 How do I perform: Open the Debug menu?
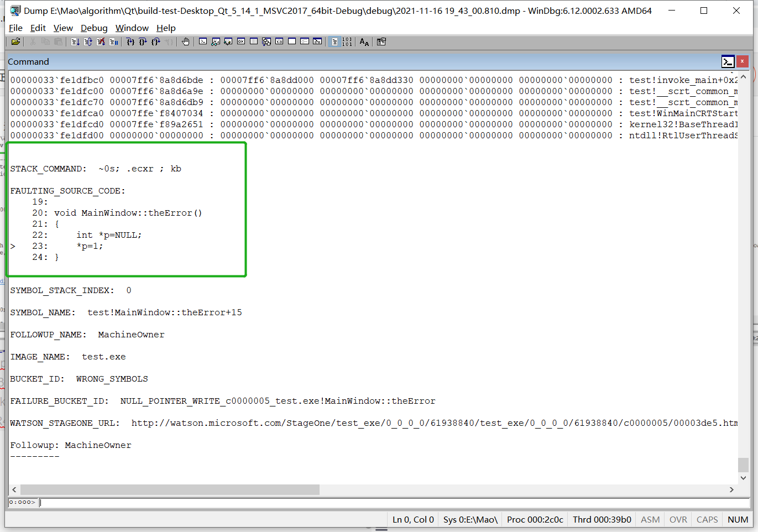[94, 28]
